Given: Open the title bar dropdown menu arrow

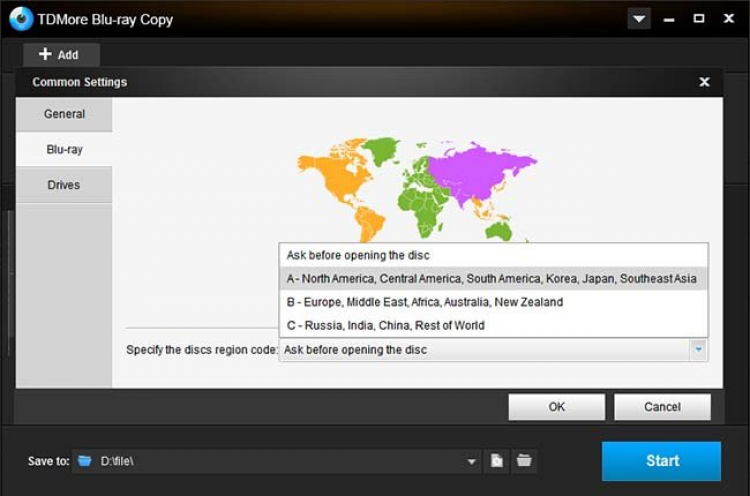Looking at the screenshot, I should coord(639,19).
